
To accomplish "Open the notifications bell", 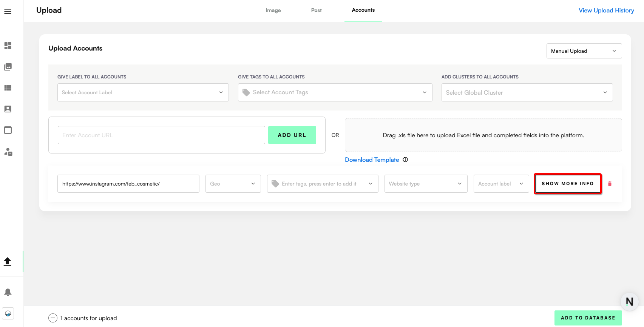I will (8, 292).
